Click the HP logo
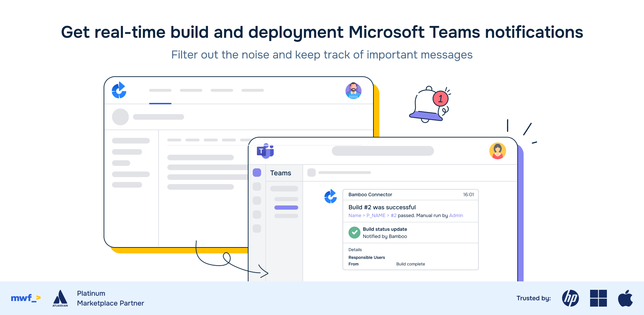This screenshot has width=644, height=315. click(x=570, y=298)
